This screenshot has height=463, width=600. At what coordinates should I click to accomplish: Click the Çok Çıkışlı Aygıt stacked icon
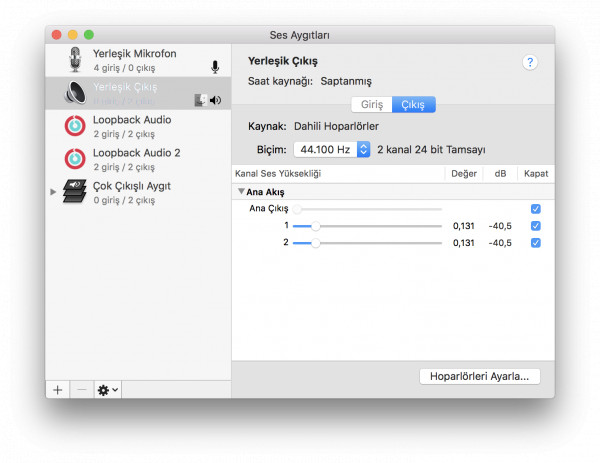(75, 191)
